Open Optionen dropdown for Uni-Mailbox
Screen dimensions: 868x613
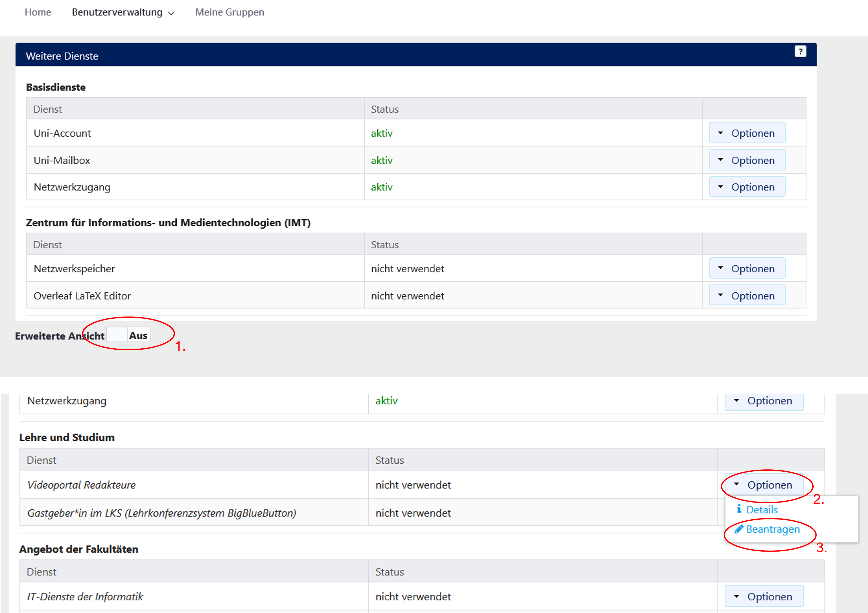click(747, 160)
